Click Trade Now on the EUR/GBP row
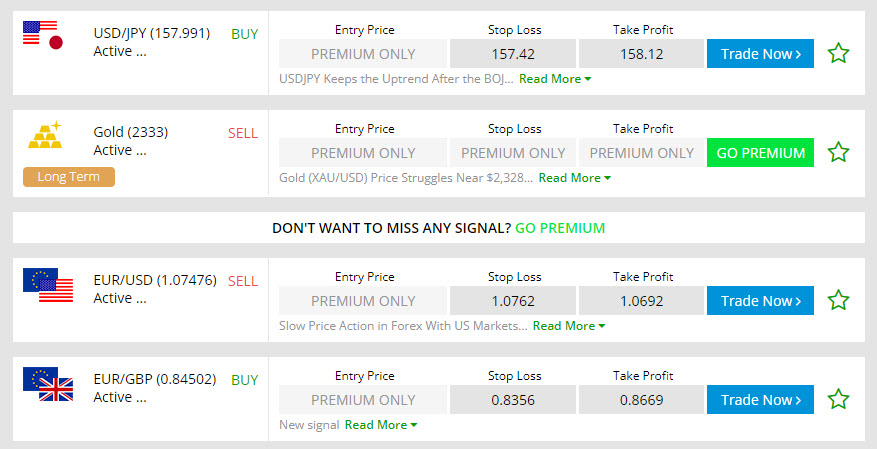This screenshot has height=449, width=877. click(760, 400)
